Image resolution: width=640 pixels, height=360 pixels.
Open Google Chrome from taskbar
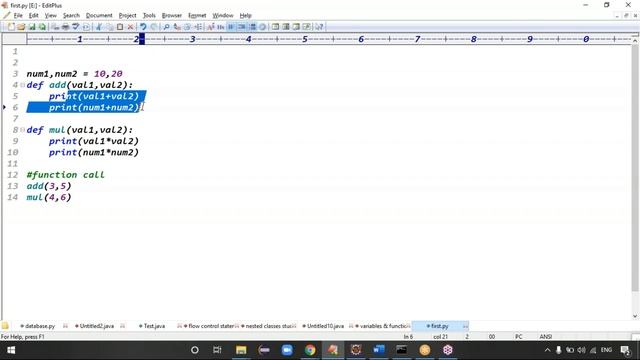310,350
